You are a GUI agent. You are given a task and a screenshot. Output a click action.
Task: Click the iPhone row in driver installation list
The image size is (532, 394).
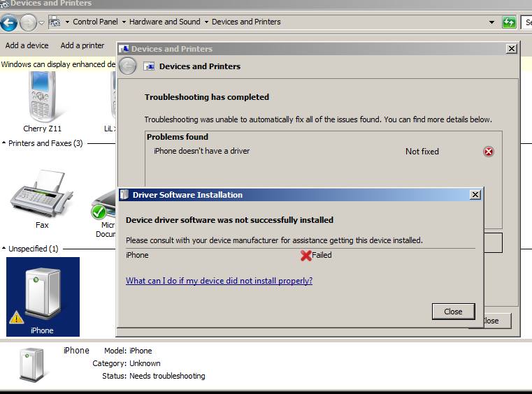301,255
